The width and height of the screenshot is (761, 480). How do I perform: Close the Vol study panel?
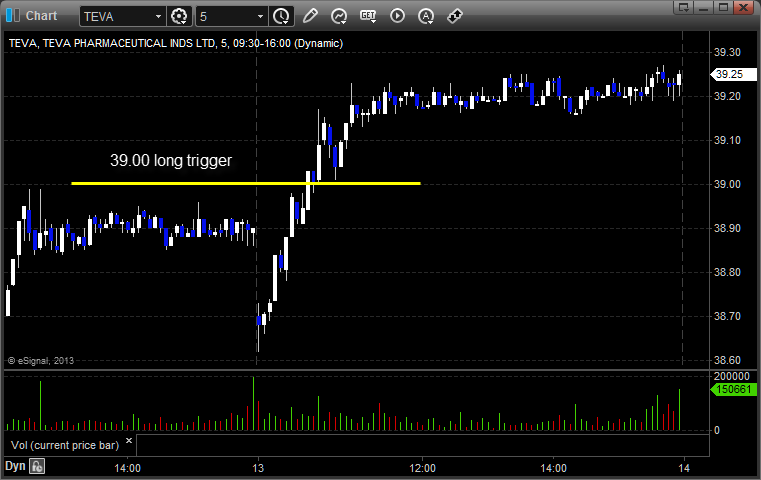(129, 441)
